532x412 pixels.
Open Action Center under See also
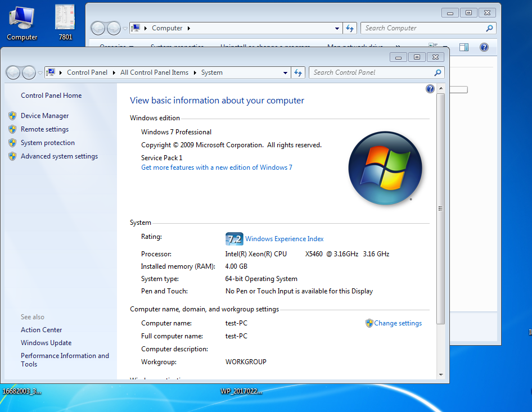coord(42,330)
